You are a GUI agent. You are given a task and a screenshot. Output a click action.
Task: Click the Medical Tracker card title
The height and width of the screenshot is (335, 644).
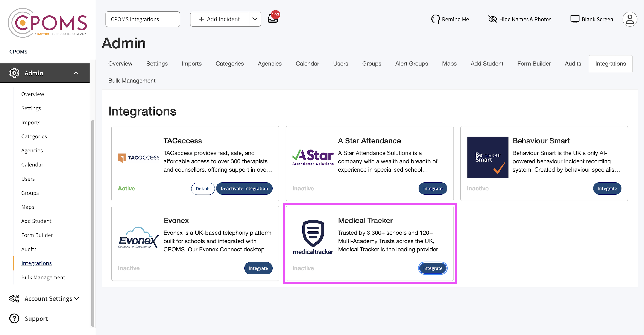tap(365, 221)
